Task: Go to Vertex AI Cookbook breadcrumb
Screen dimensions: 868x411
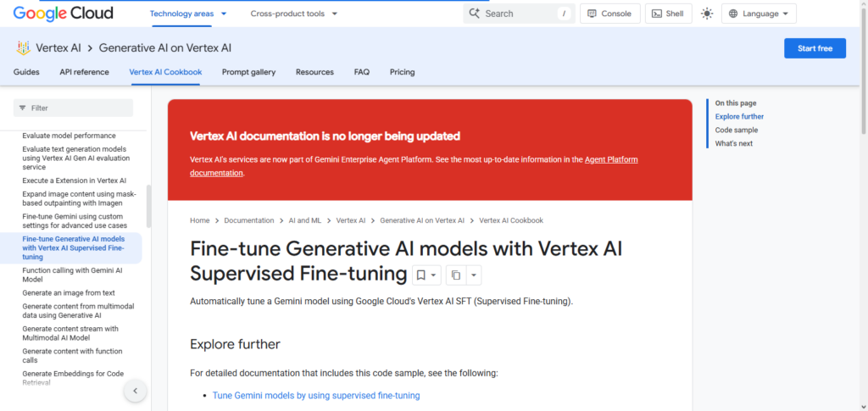Action: click(x=511, y=220)
